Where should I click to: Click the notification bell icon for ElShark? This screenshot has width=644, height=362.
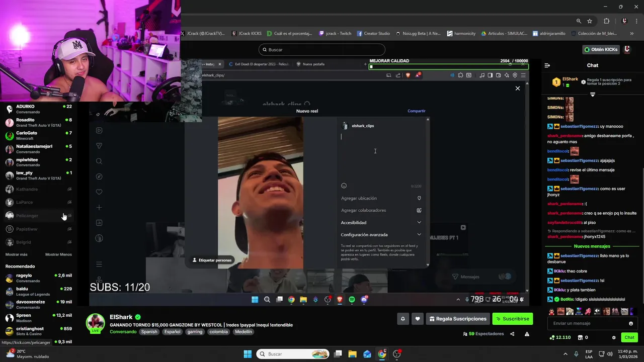point(403,319)
